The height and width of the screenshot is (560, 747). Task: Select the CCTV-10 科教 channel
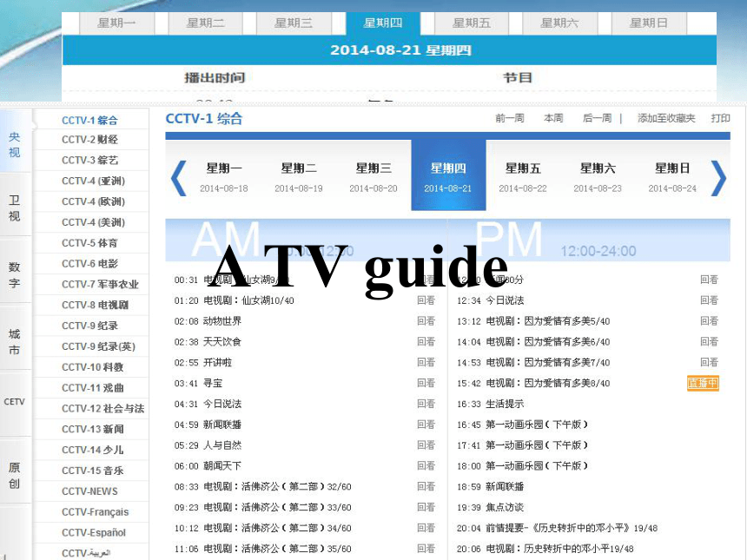click(92, 367)
